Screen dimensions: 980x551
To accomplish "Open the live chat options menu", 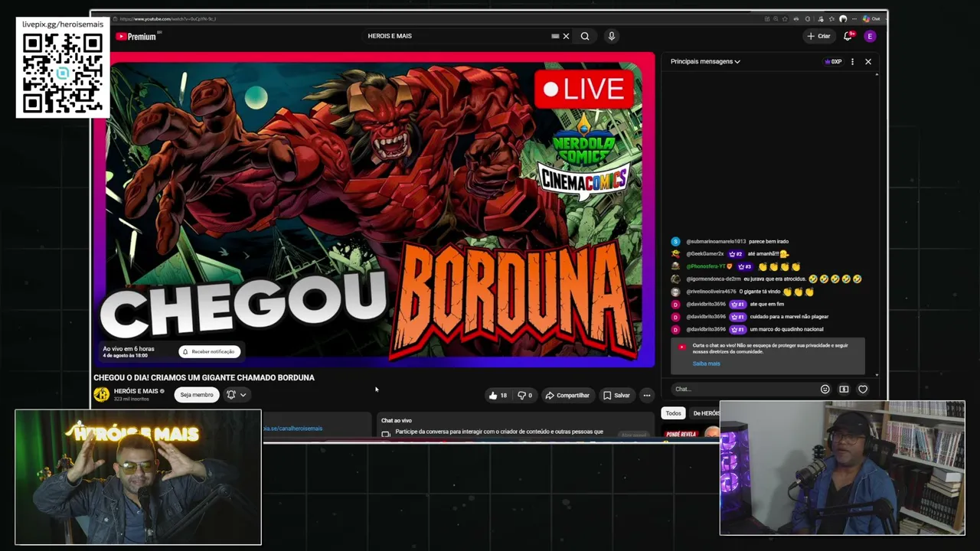I will pyautogui.click(x=852, y=62).
